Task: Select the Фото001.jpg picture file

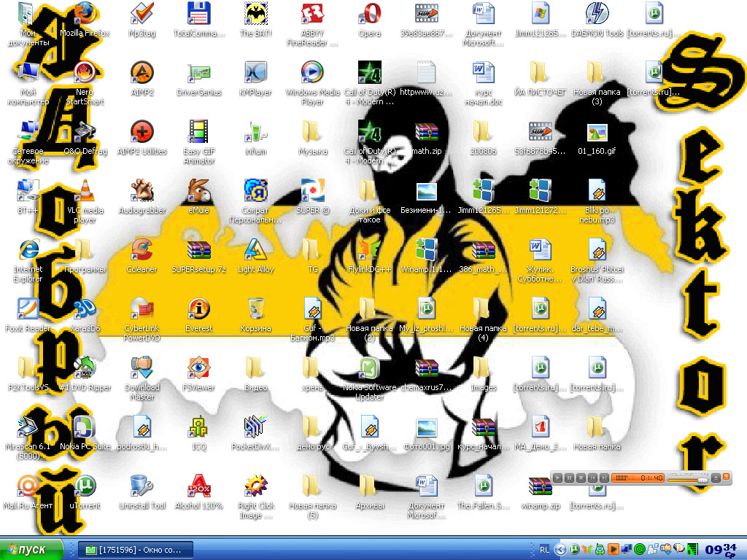Action: point(426,433)
